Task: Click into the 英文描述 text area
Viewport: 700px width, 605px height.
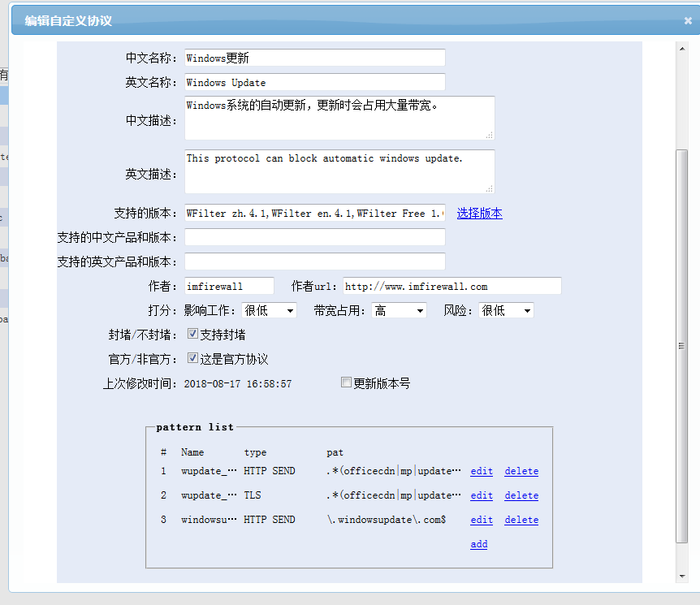Action: [339, 171]
